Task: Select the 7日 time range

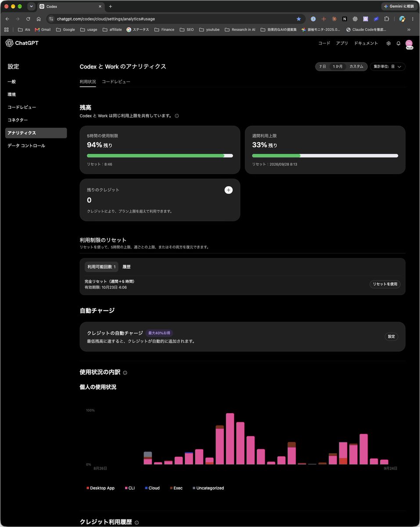Action: click(x=323, y=66)
